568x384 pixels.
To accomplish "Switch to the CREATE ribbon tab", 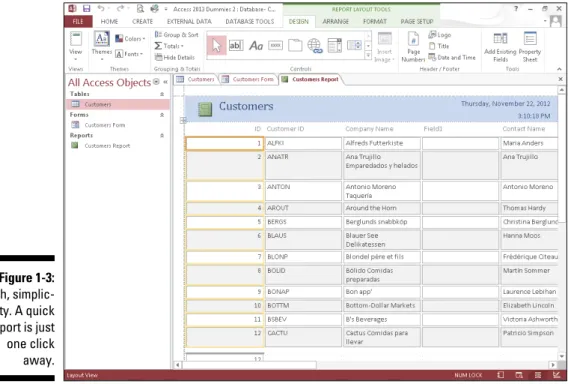I will [x=142, y=21].
